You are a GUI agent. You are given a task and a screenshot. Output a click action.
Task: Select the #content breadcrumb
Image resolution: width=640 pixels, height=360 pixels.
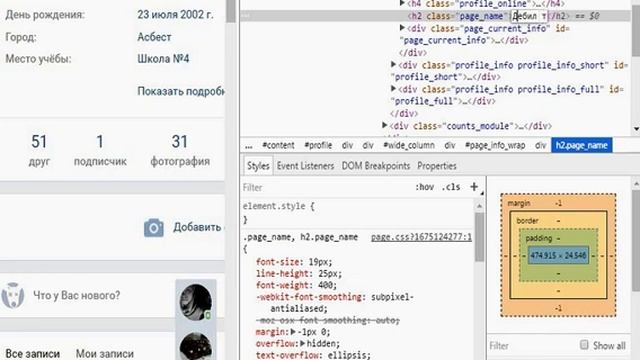tap(278, 145)
